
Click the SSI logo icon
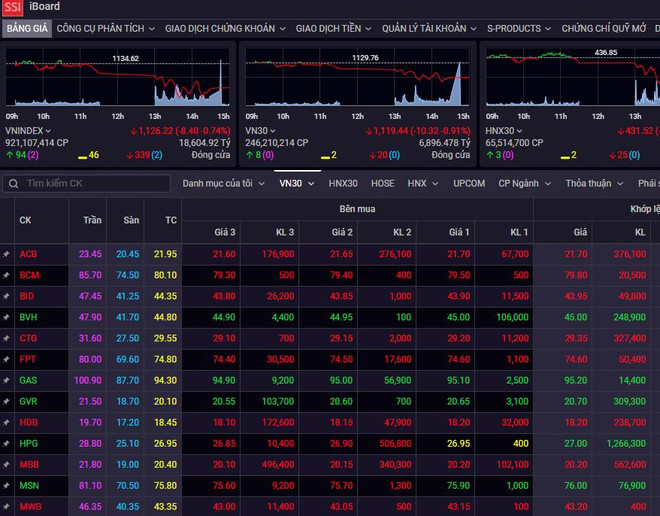pos(13,7)
